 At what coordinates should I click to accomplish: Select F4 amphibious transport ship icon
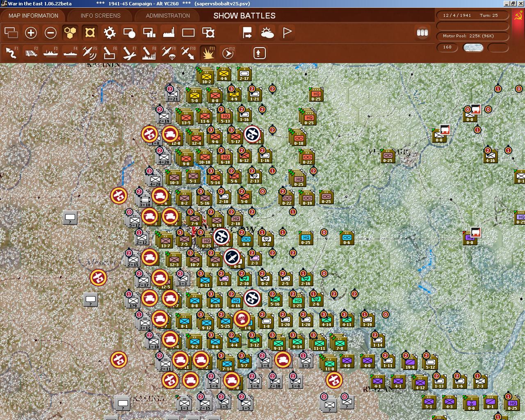click(70, 53)
